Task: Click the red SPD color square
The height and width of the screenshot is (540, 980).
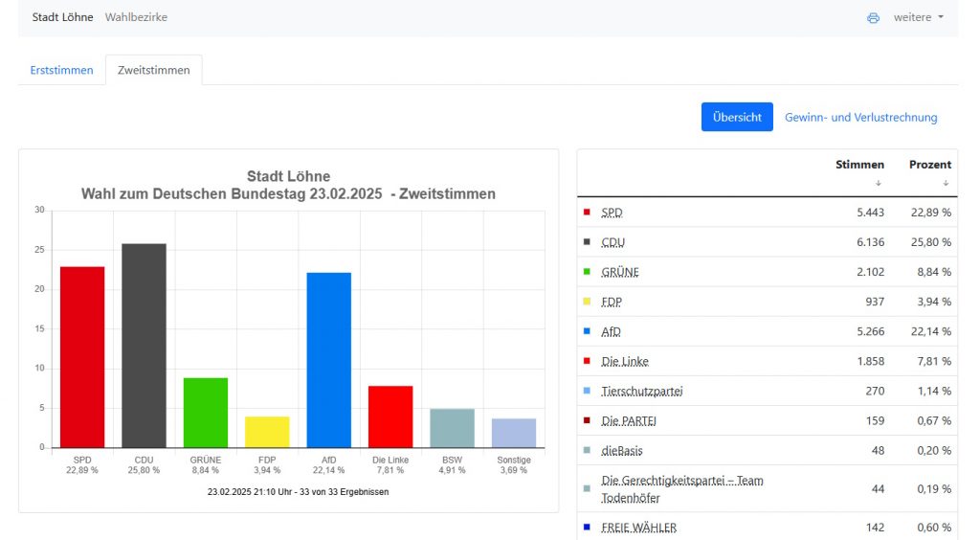Action: 587,212
